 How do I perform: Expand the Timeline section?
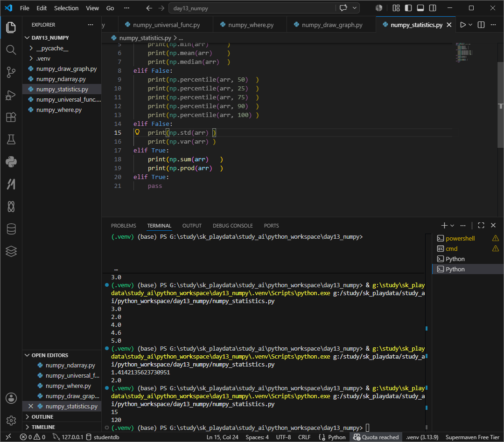tap(62, 427)
